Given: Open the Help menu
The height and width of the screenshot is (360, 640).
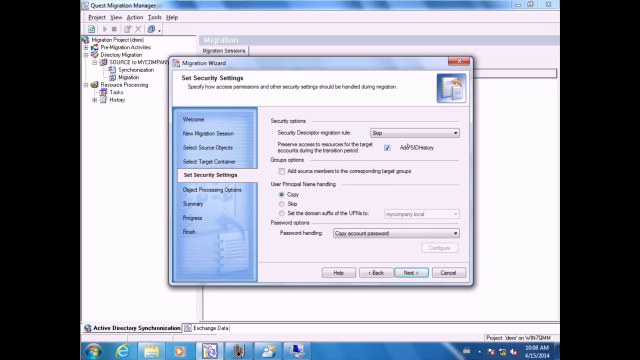Looking at the screenshot, I should click(172, 17).
